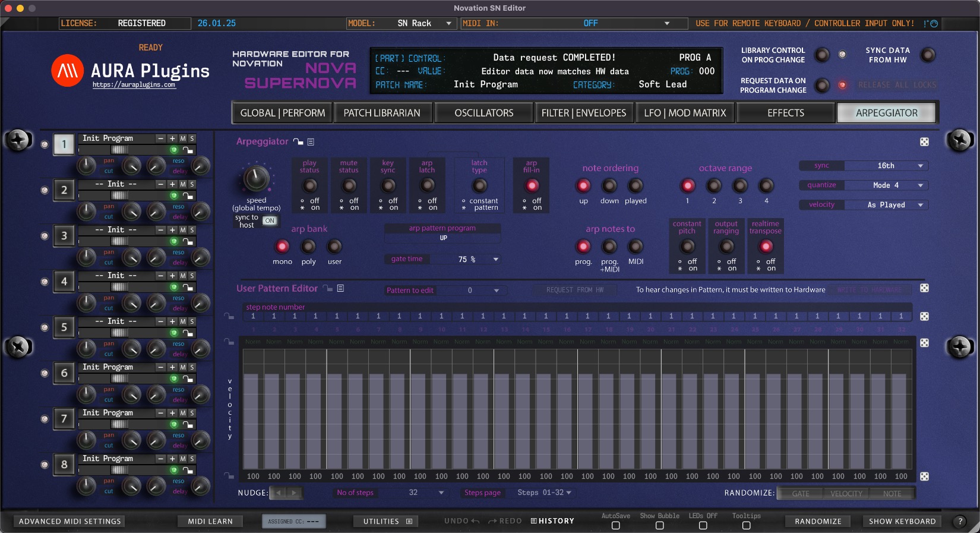Toggle the sync to host ON switch
Image resolution: width=980 pixels, height=533 pixels.
270,221
